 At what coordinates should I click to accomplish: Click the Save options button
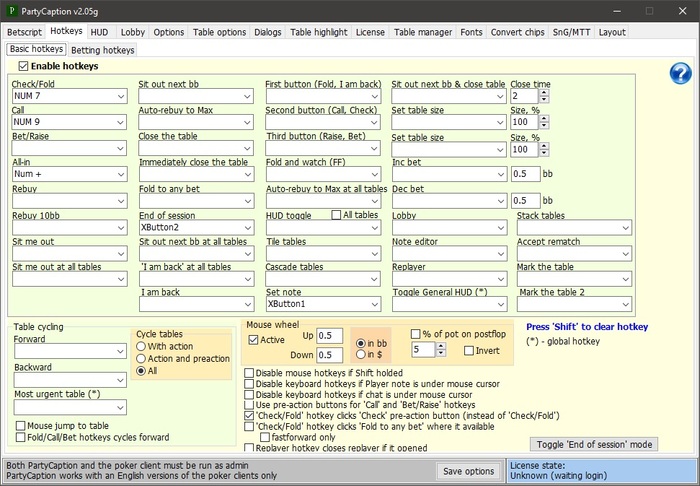468,471
